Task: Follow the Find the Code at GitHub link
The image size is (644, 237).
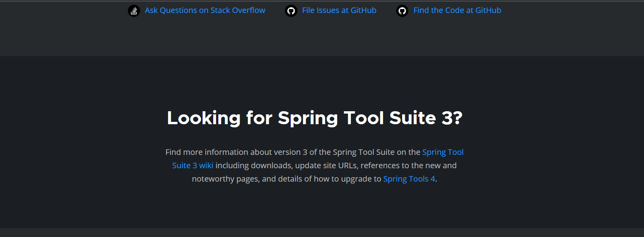Action: pos(457,11)
